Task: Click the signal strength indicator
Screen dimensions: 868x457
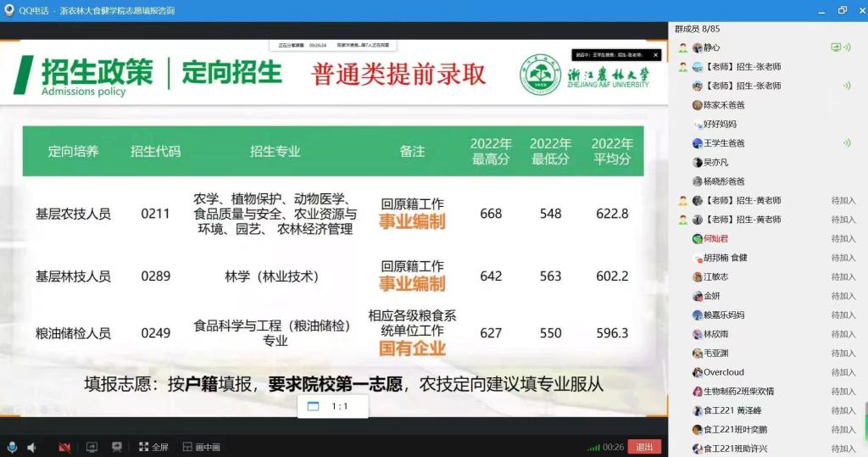Action: [x=593, y=447]
